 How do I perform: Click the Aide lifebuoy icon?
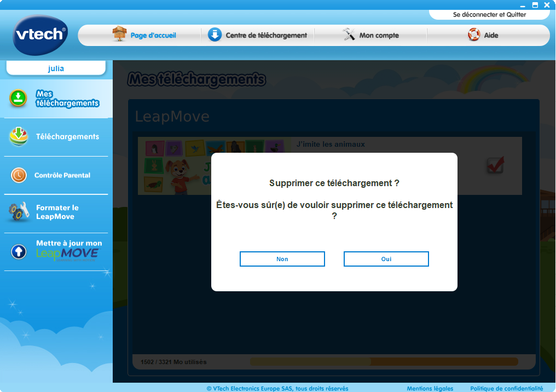(x=474, y=35)
